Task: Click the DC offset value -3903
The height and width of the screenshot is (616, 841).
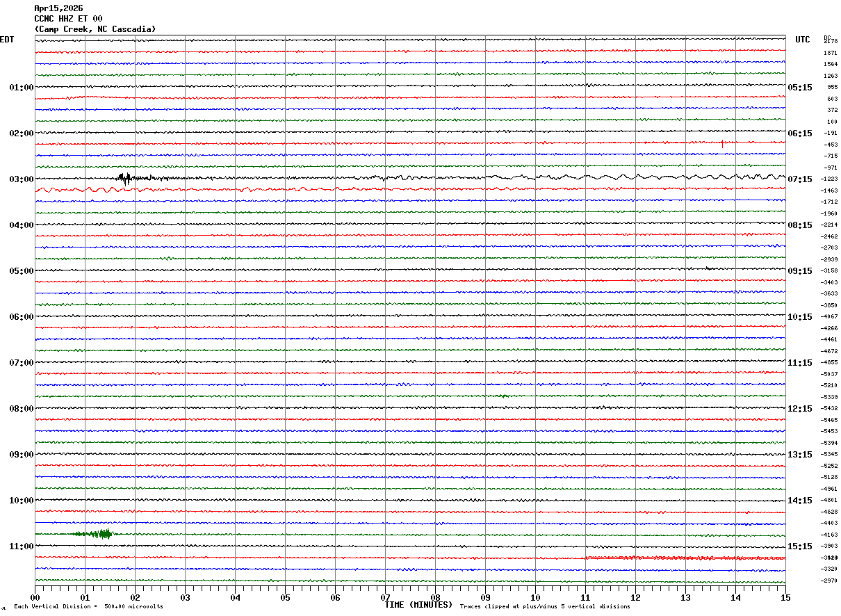Action: [x=829, y=546]
